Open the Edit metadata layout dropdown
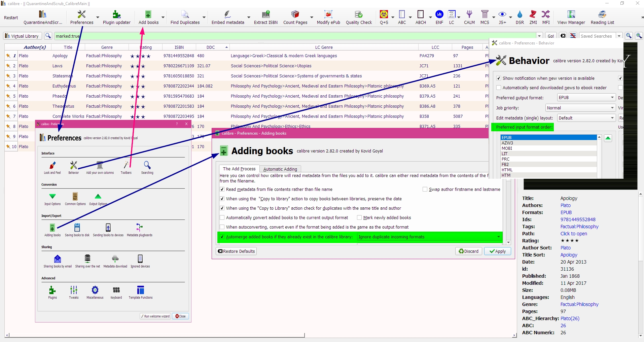The height and width of the screenshot is (342, 644). pyautogui.click(x=586, y=118)
